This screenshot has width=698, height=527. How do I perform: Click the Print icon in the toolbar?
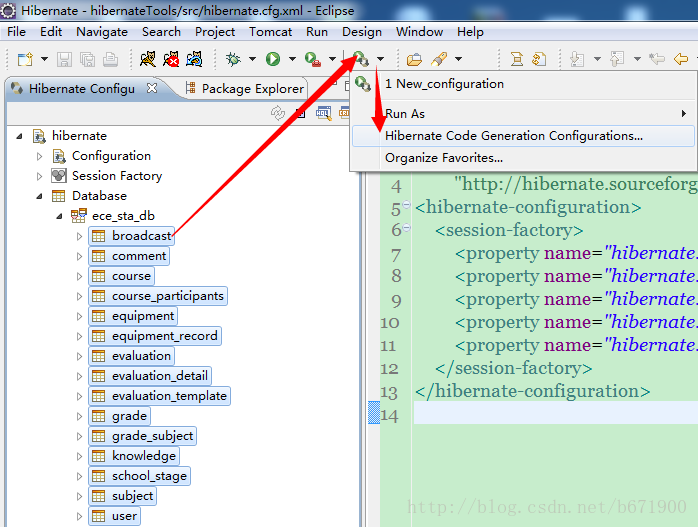tap(110, 59)
